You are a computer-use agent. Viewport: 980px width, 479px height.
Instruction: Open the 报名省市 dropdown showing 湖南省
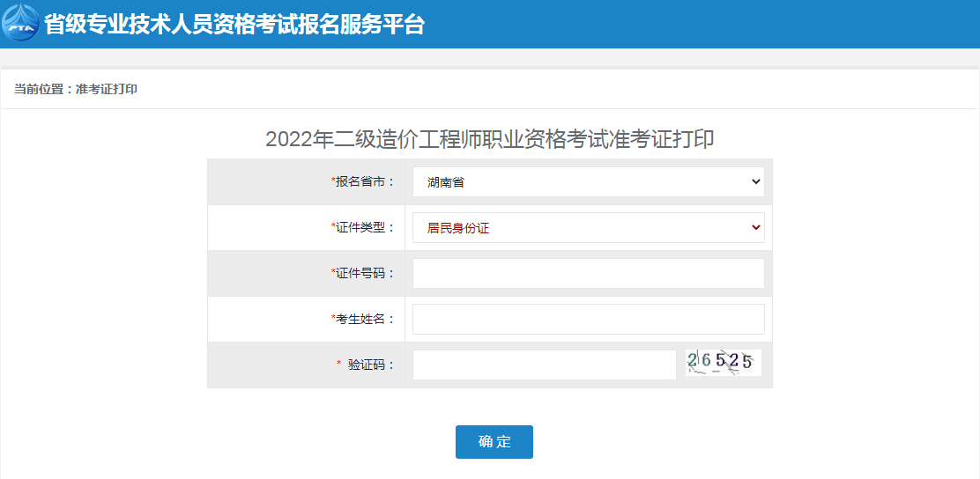588,181
